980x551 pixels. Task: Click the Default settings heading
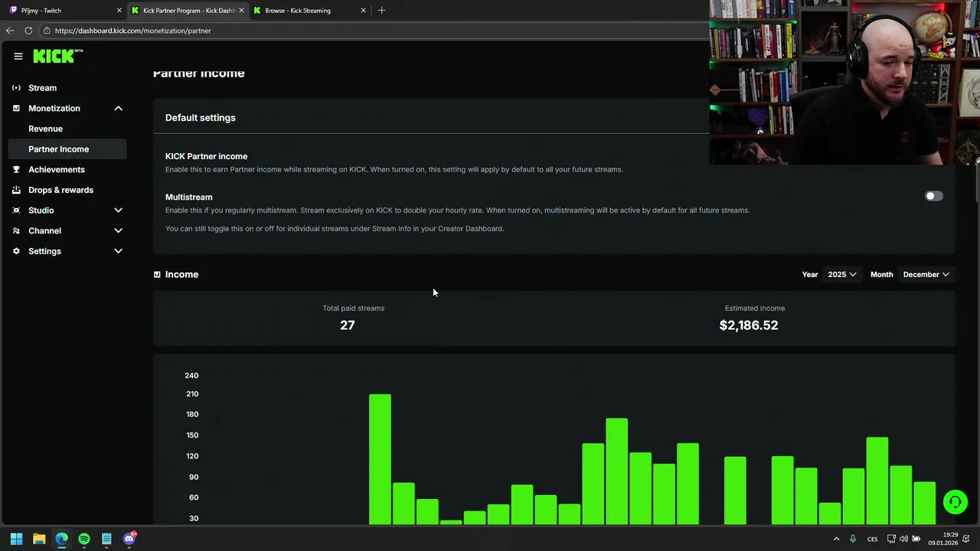pos(201,118)
